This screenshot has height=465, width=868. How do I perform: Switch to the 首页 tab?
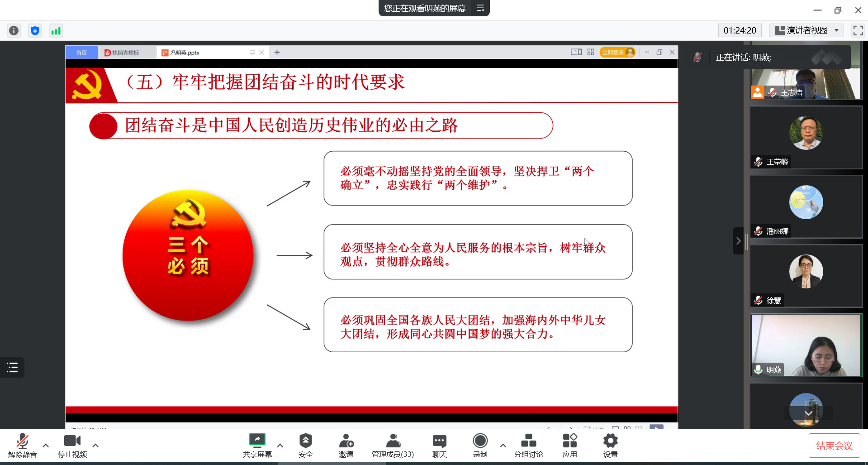(81, 53)
